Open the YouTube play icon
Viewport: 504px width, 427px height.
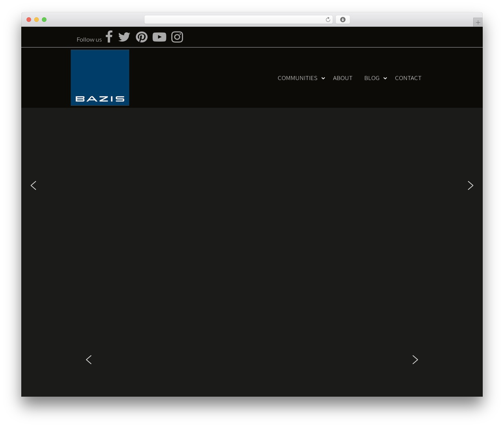(159, 37)
